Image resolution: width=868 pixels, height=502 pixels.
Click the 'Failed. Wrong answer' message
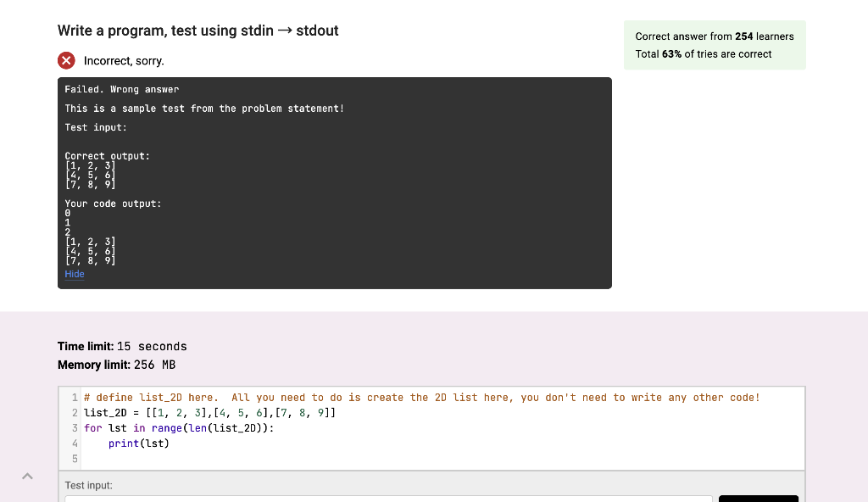pos(122,89)
